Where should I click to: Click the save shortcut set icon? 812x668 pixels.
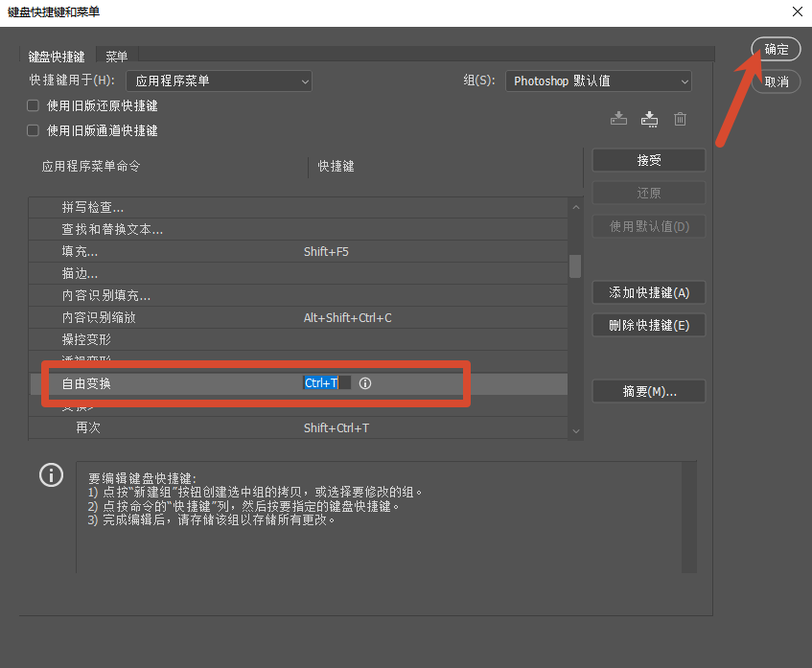pyautogui.click(x=618, y=119)
